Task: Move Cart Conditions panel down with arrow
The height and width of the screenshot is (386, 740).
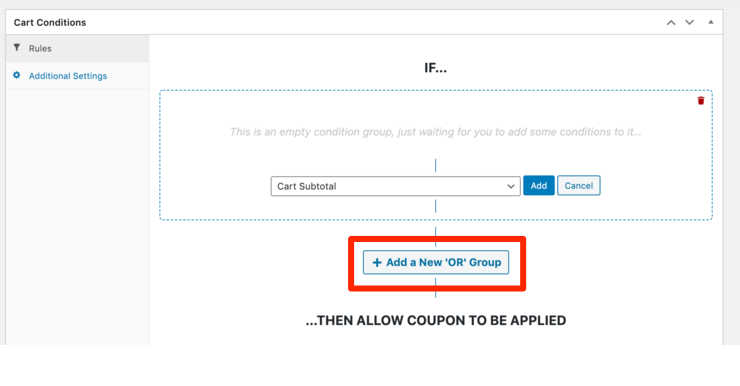Action: click(x=690, y=23)
